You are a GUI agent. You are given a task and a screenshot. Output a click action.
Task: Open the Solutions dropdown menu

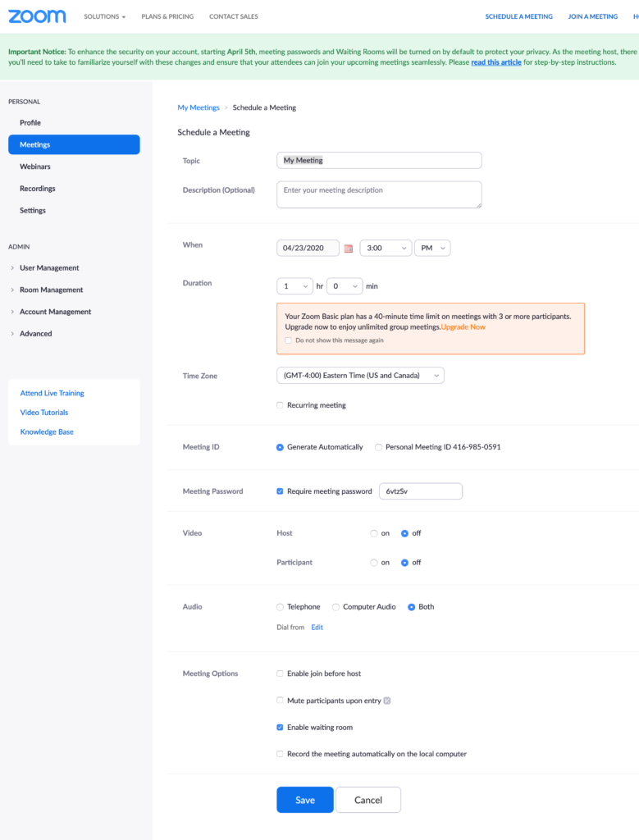click(104, 16)
